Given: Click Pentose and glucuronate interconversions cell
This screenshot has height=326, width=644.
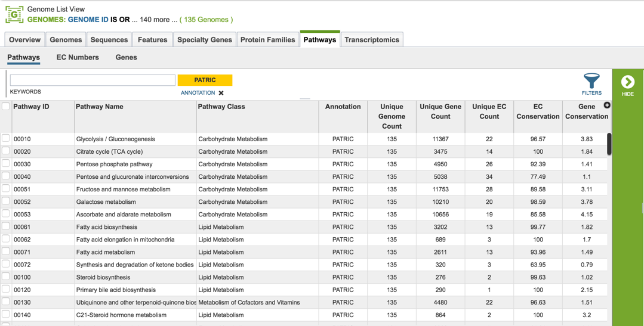Looking at the screenshot, I should pyautogui.click(x=133, y=177).
